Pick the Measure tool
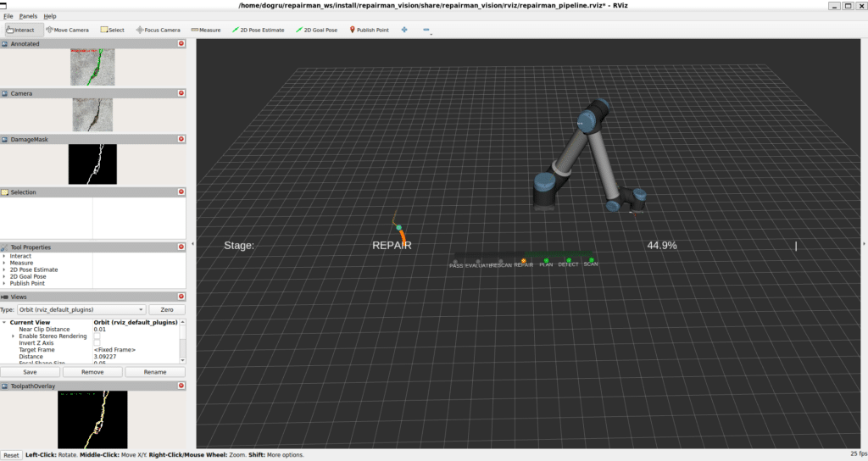 206,30
